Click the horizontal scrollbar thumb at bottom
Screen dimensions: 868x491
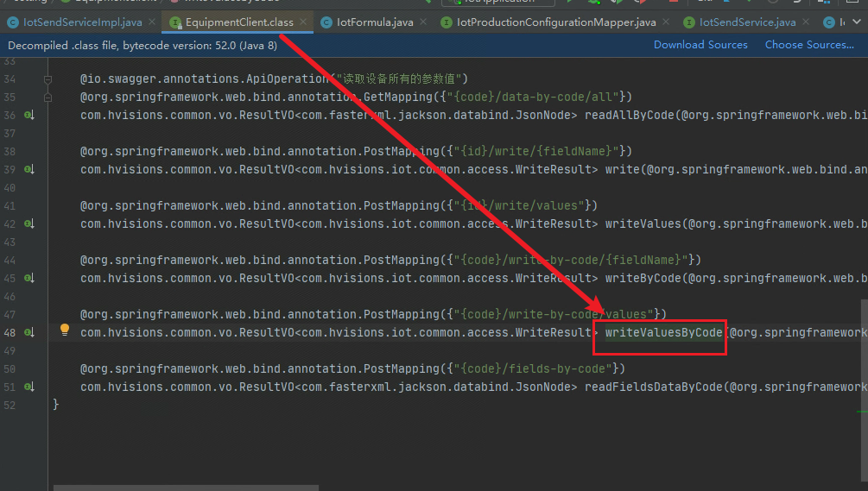186,488
